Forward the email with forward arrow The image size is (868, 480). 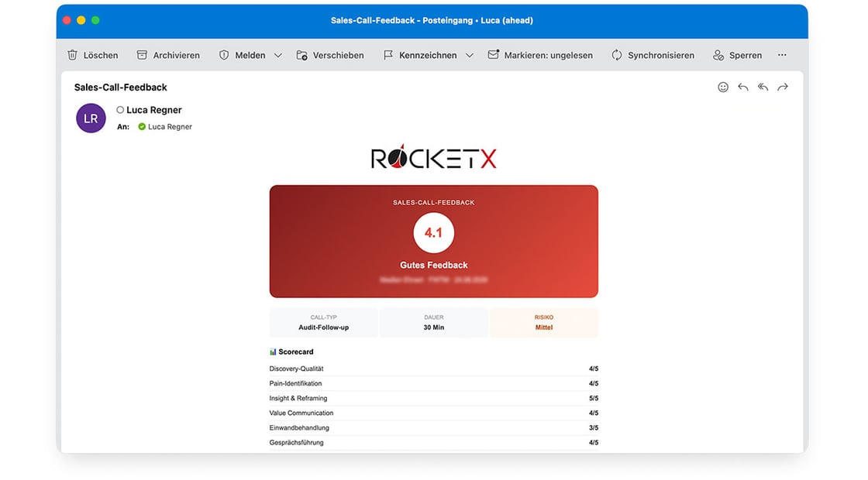[x=783, y=87]
